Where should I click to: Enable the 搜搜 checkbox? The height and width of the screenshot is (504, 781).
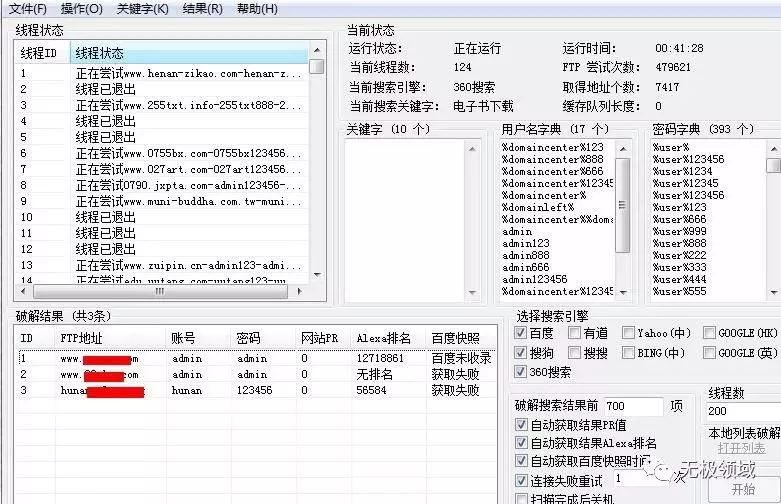coord(574,353)
